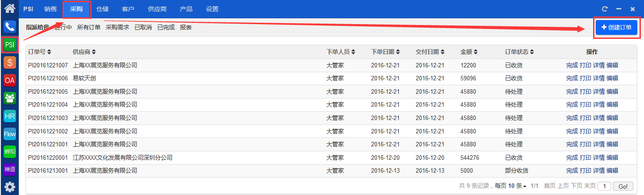The image size is (644, 195).
Task: Click 打印 for order PI20161221006
Action: (585, 78)
